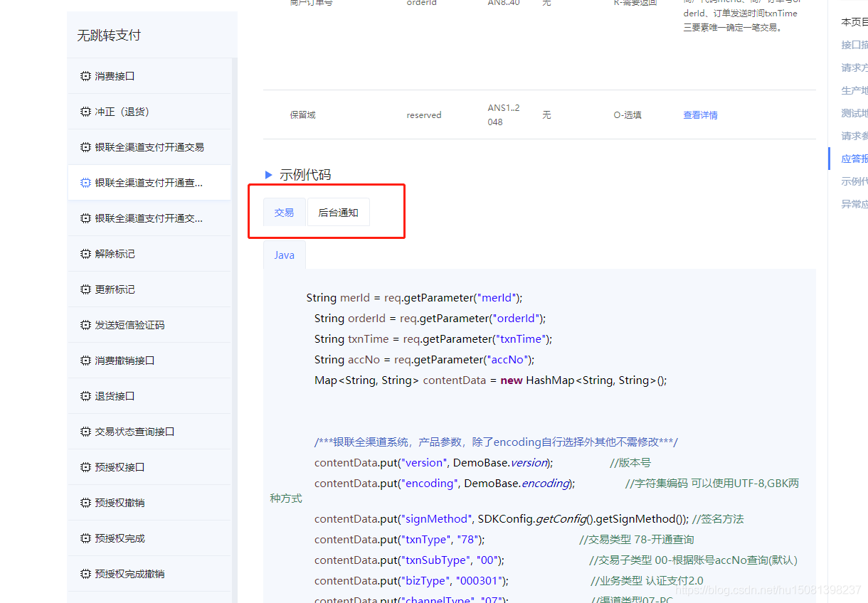Select the 交易 tab
This screenshot has width=868, height=603.
(x=285, y=212)
